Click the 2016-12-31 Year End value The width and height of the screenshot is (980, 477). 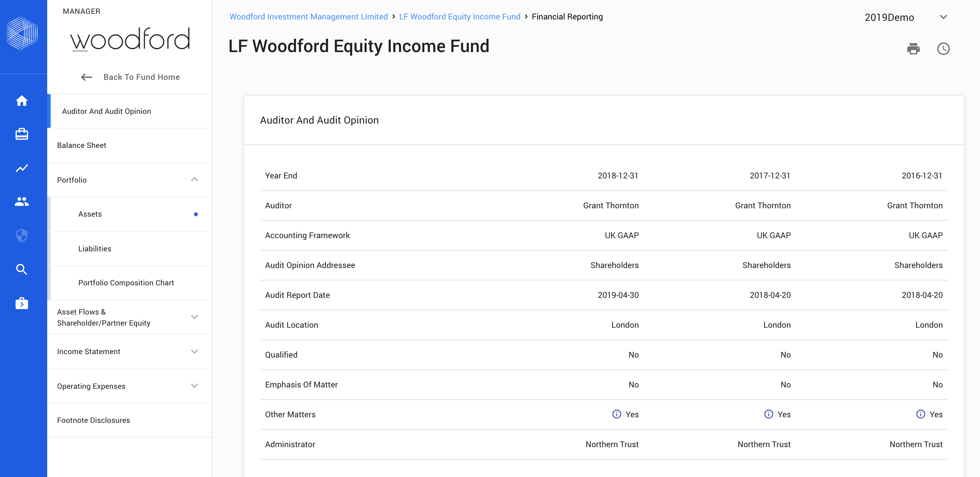(922, 176)
